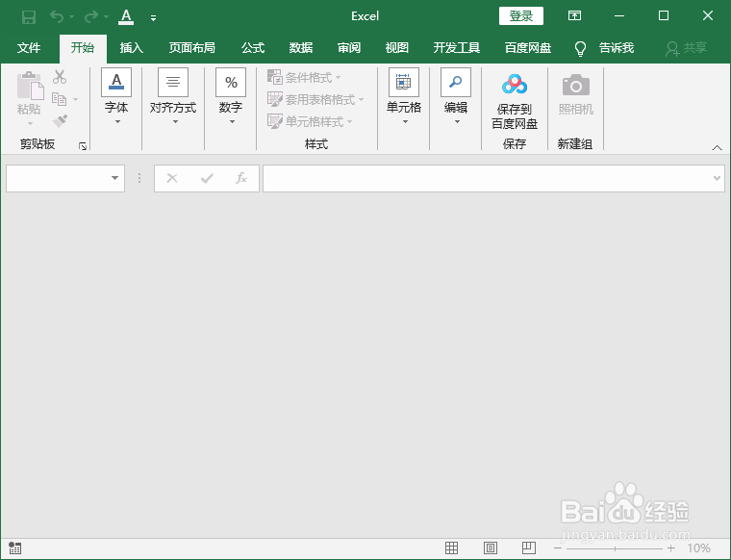Open the Redo history dropdown arrow

coord(106,17)
